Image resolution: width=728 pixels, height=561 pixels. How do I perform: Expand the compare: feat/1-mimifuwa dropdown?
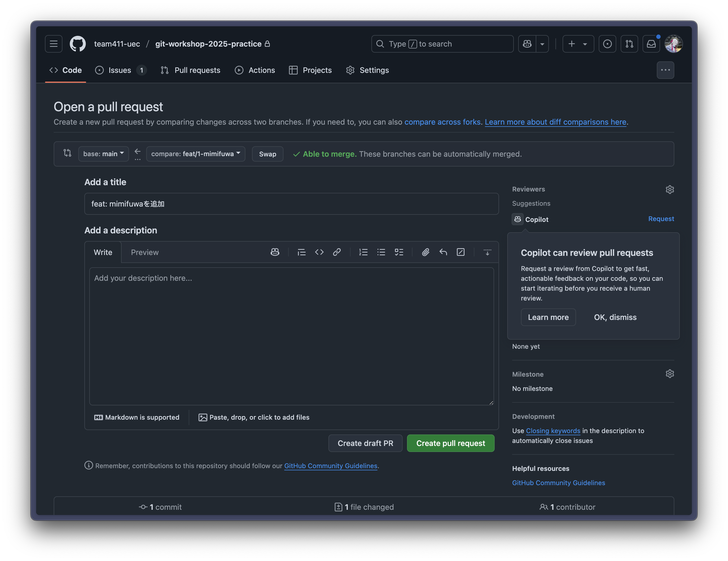(196, 154)
